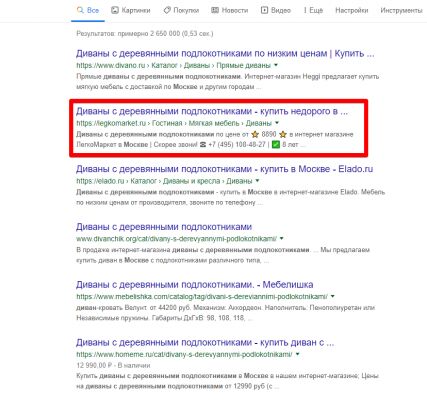Click the phone number +7 (495) 108-48-27
Image resolution: width=427 pixels, height=400 pixels.
(237, 145)
